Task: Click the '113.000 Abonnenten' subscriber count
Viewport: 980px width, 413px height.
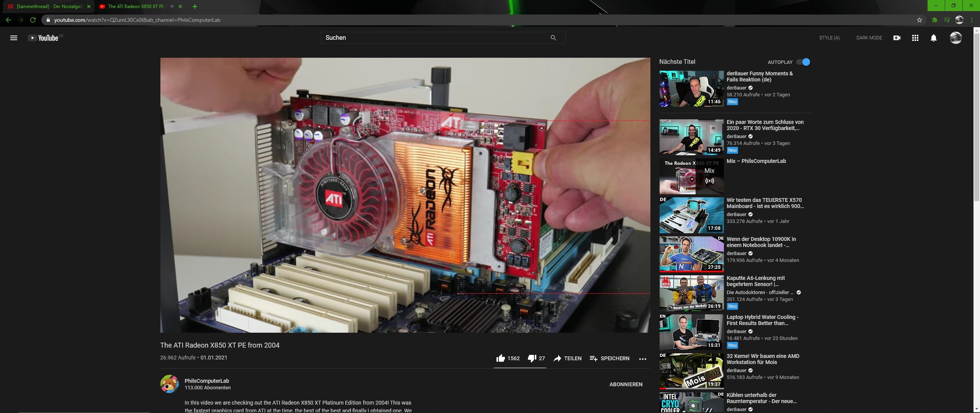Action: [207, 388]
